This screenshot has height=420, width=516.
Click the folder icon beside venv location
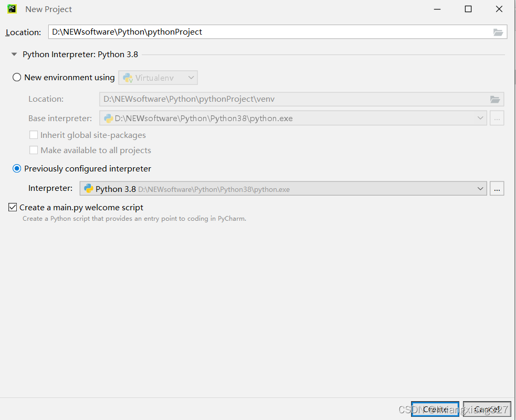click(494, 99)
